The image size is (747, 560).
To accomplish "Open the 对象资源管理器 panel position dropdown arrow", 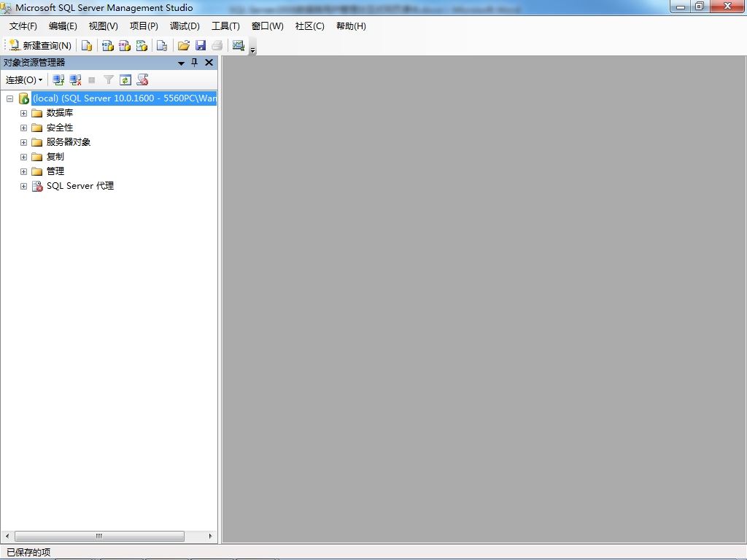I will (181, 63).
